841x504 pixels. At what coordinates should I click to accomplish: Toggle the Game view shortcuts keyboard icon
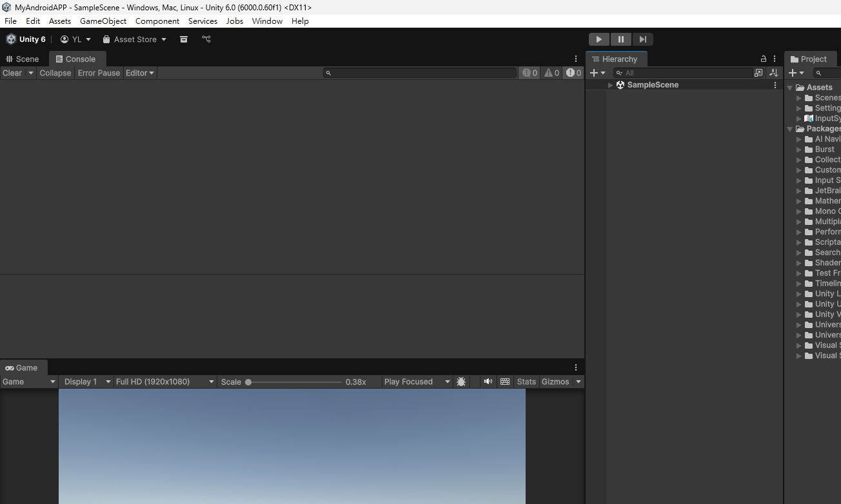pyautogui.click(x=505, y=382)
